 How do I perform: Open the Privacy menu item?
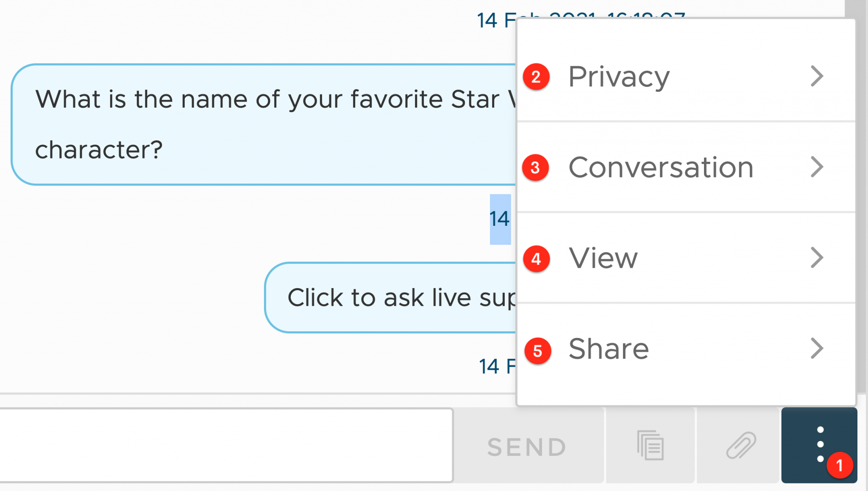[619, 77]
